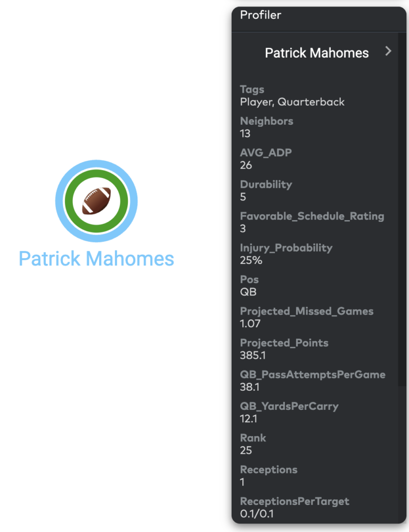Click the Profiler panel scrollbar

point(402,209)
